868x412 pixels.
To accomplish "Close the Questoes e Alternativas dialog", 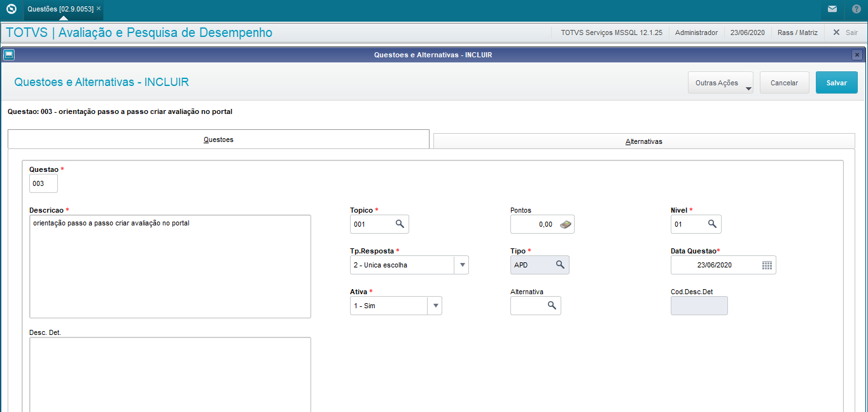I will [x=857, y=55].
